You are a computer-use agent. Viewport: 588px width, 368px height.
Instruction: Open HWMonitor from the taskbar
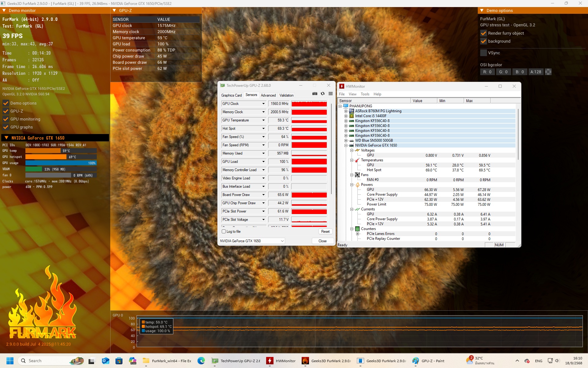pos(281,361)
